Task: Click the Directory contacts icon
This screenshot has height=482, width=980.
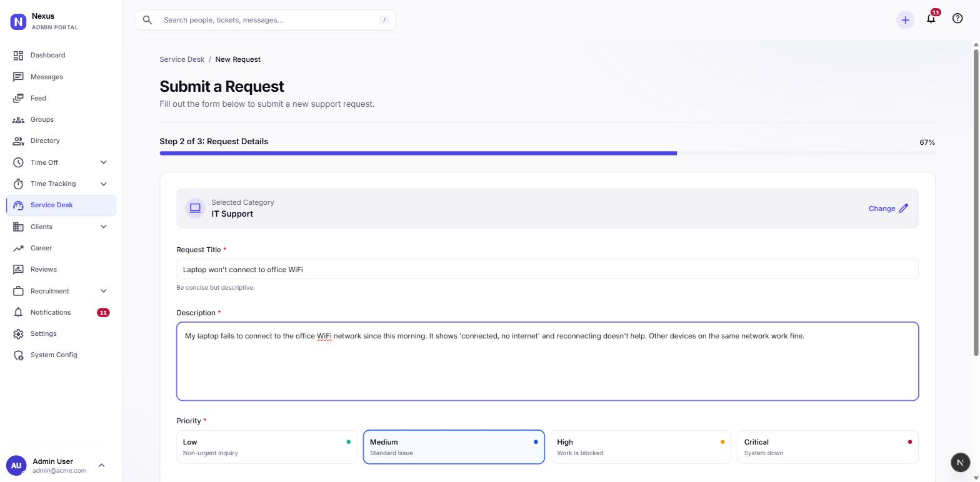Action: pyautogui.click(x=18, y=141)
